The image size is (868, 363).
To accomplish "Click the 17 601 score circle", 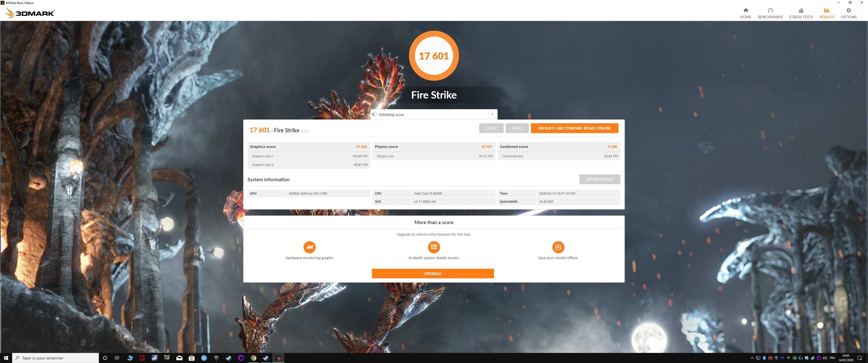I will click(434, 55).
